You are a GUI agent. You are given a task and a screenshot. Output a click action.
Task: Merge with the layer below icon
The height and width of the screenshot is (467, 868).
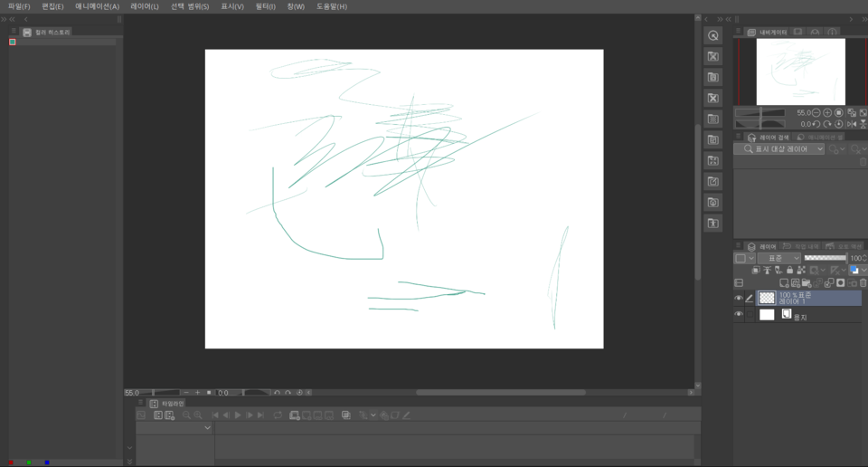click(829, 283)
